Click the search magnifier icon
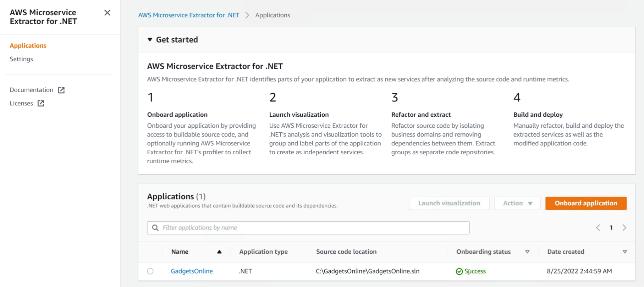 155,228
